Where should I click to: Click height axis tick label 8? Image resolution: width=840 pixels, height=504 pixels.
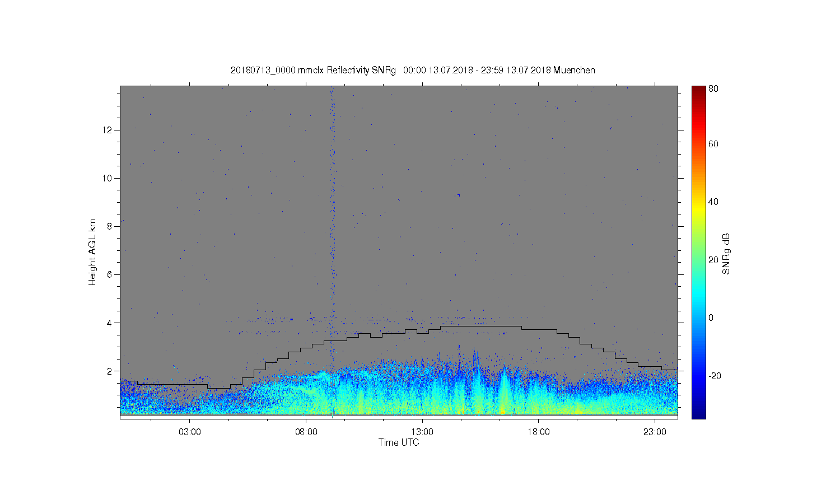[110, 226]
